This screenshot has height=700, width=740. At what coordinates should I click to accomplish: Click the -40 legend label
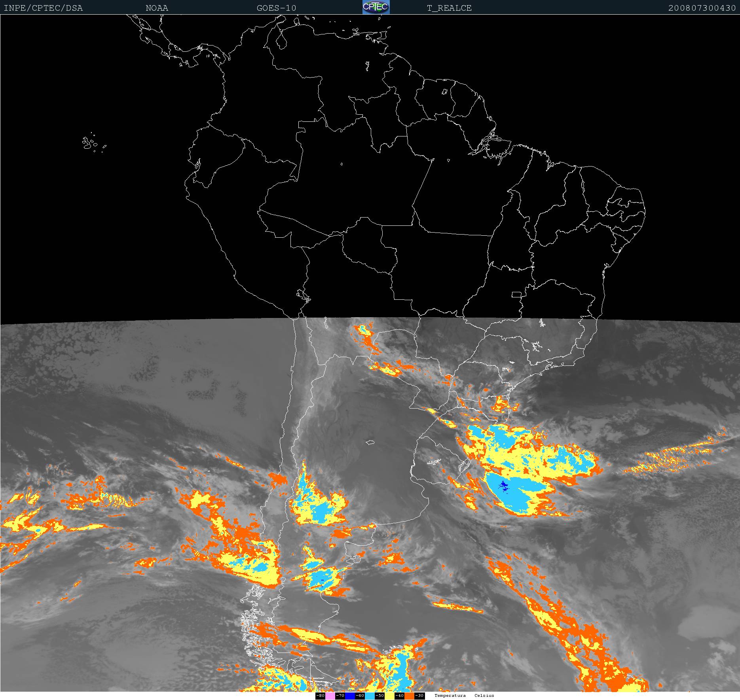tap(399, 696)
